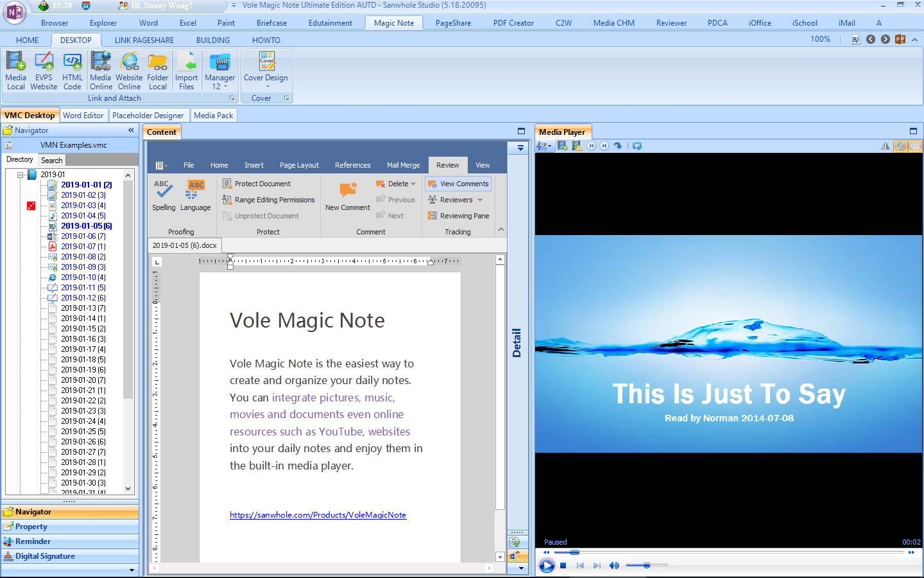Click the media player seek slider
Viewport: 924px width, 578px height.
pyautogui.click(x=732, y=552)
